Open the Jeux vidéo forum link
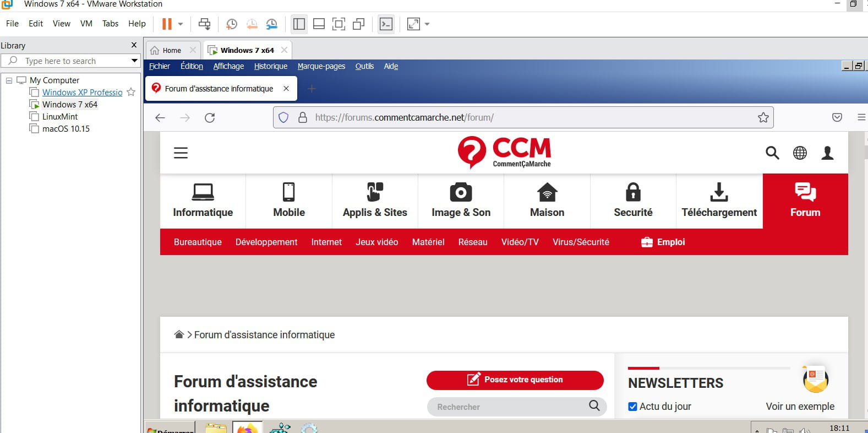Screen dimensions: 868x433 (x=376, y=242)
